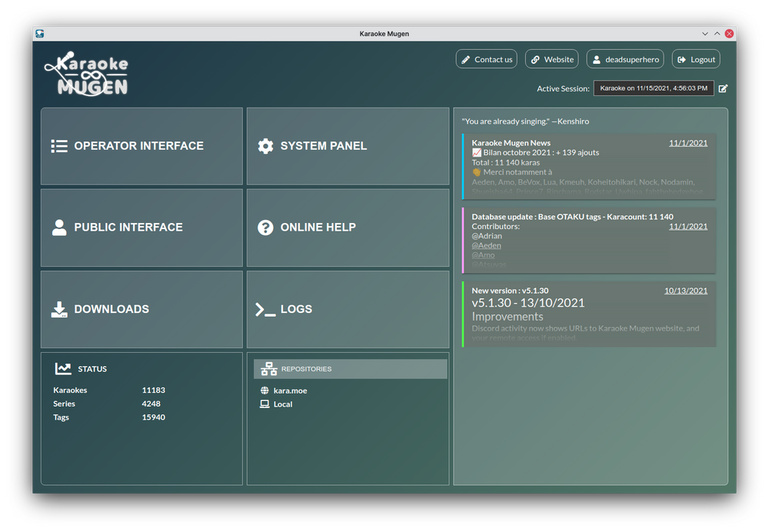Select the Local repository

click(x=283, y=404)
